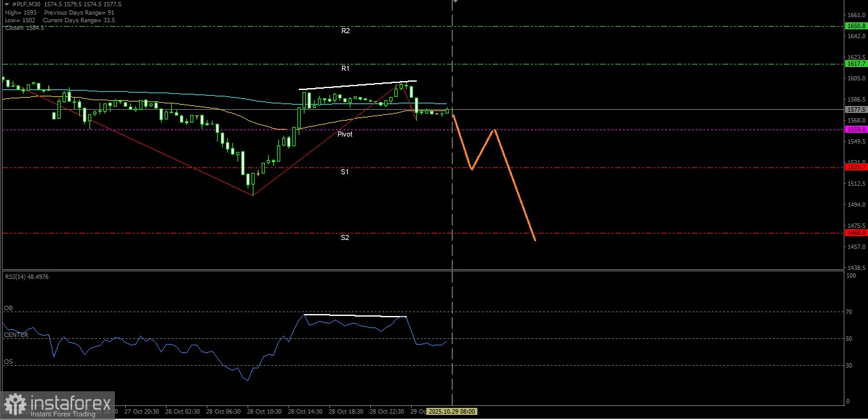
Task: Click the R2 resistance level label
Action: [x=345, y=31]
